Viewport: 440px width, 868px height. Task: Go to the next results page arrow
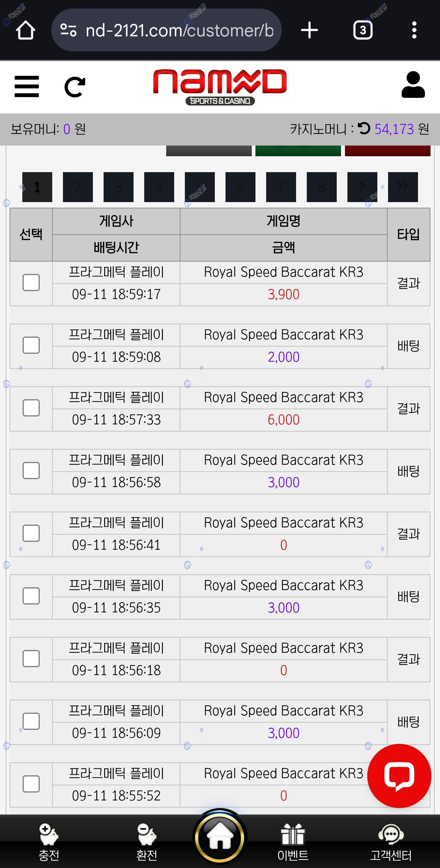pos(362,187)
